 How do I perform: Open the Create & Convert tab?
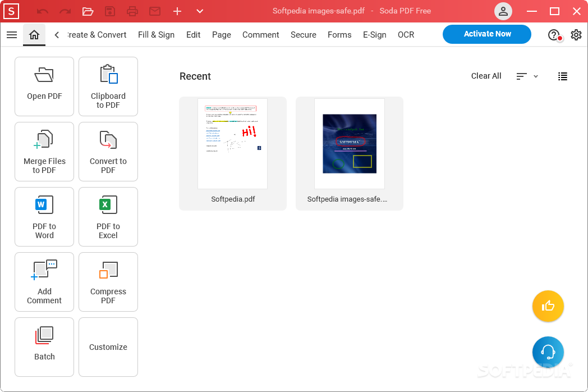click(97, 35)
